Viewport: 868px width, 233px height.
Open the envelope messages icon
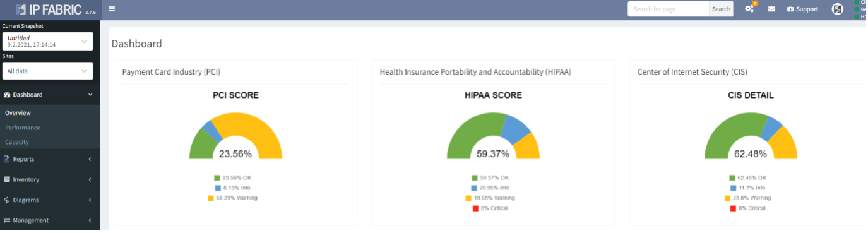(x=771, y=9)
